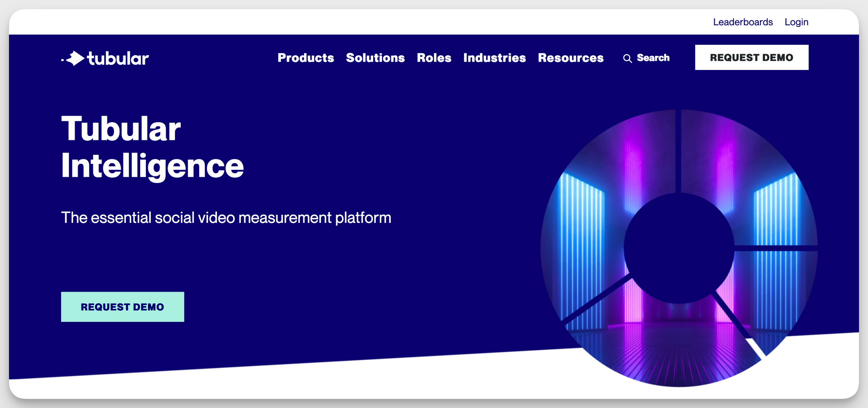868x408 pixels.
Task: Click the magnifying glass search icon
Action: [x=627, y=58]
